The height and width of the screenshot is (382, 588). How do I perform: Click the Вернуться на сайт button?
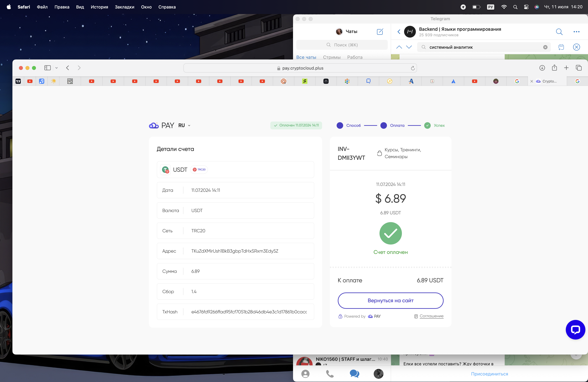(390, 300)
